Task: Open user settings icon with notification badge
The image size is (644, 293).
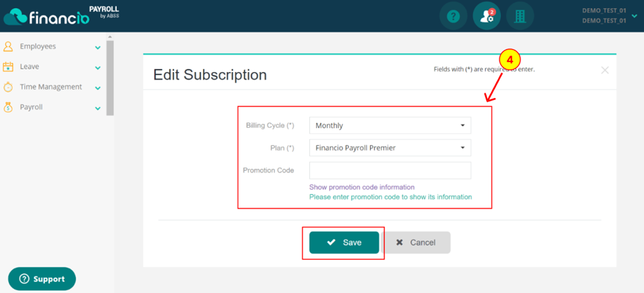Action: tap(487, 16)
